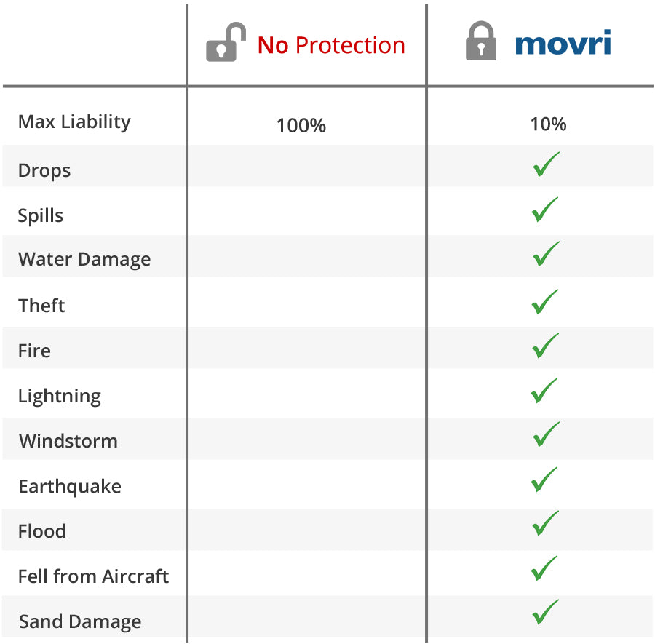The height and width of the screenshot is (644, 655).
Task: Click the Windstorm coverage checkmark
Action: pyautogui.click(x=545, y=434)
